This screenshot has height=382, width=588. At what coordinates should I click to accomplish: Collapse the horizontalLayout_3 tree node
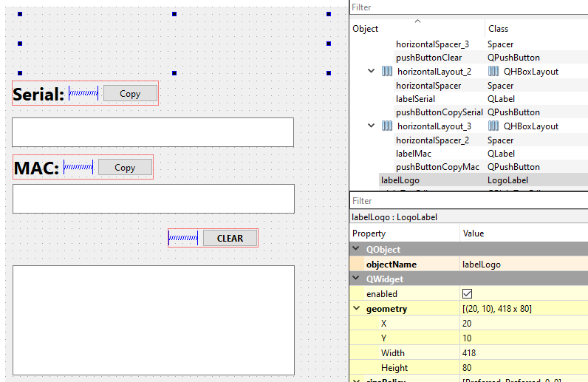click(372, 126)
